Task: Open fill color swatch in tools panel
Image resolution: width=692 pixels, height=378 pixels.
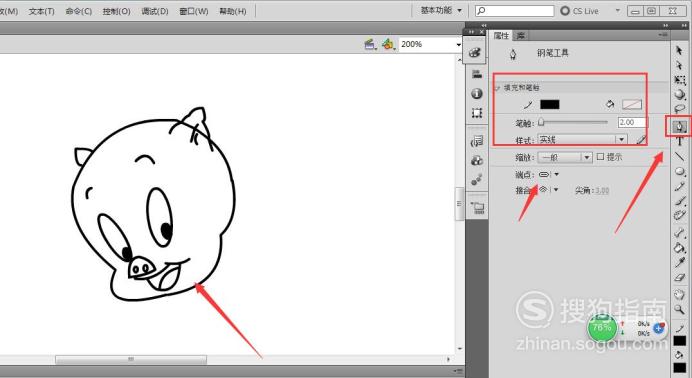Action: 680,367
